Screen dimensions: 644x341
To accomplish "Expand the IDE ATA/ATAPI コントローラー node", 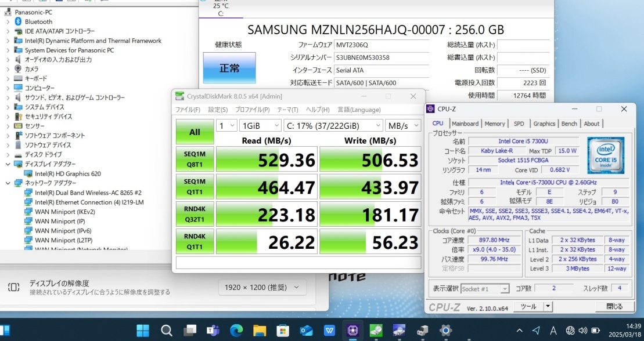I will 8,31.
